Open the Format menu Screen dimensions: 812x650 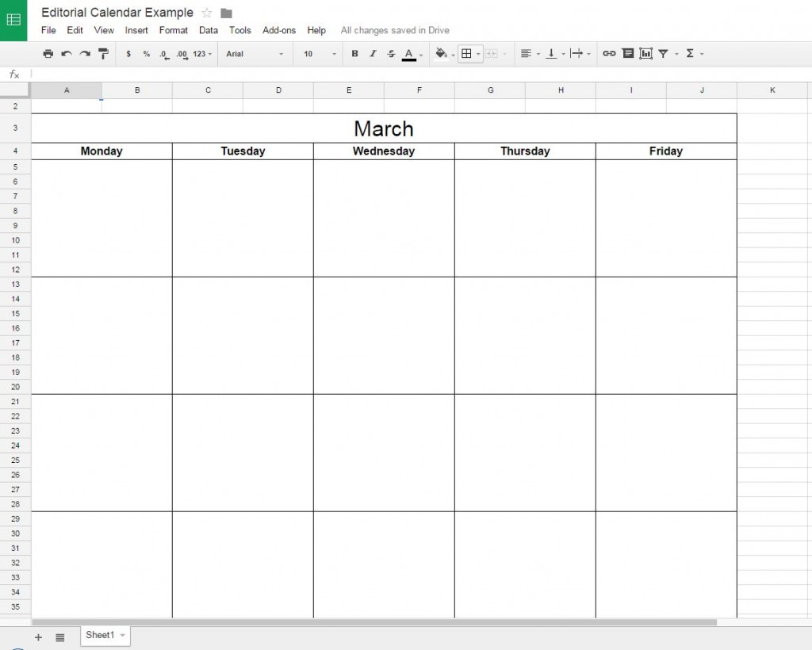pos(173,30)
